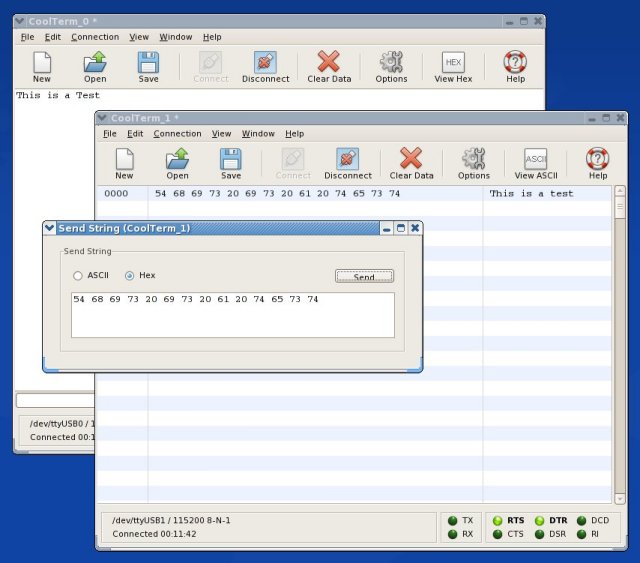Click Save icon in CoolTerm_0 toolbar
Screen dimensions: 640x563
[x=148, y=62]
